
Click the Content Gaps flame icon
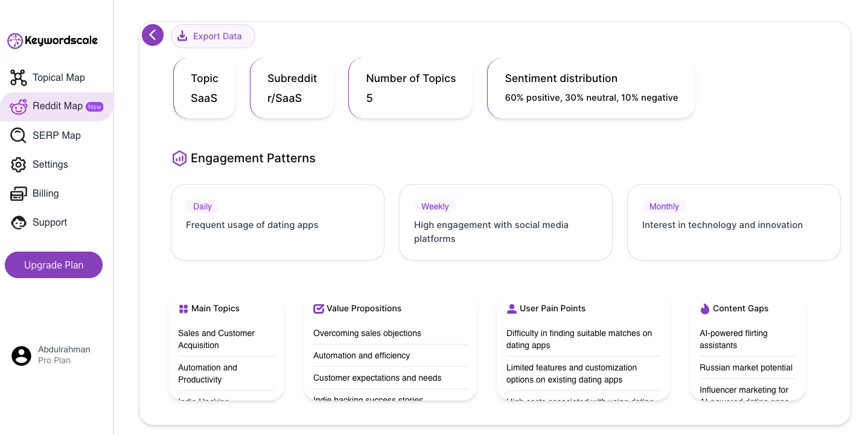tap(705, 309)
